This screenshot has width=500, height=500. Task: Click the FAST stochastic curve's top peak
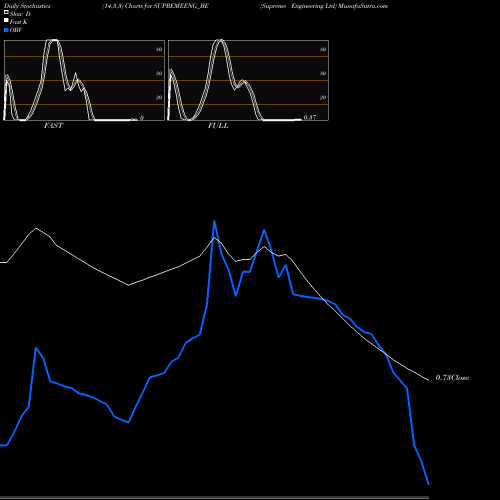[53, 40]
